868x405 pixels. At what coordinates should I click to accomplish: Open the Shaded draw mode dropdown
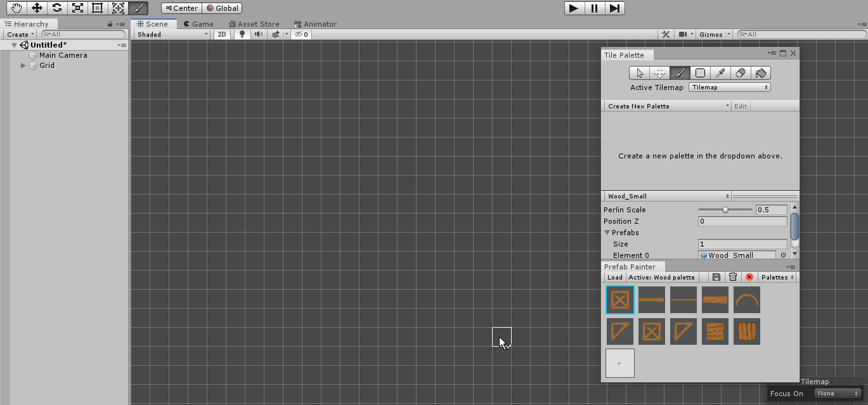pyautogui.click(x=172, y=34)
